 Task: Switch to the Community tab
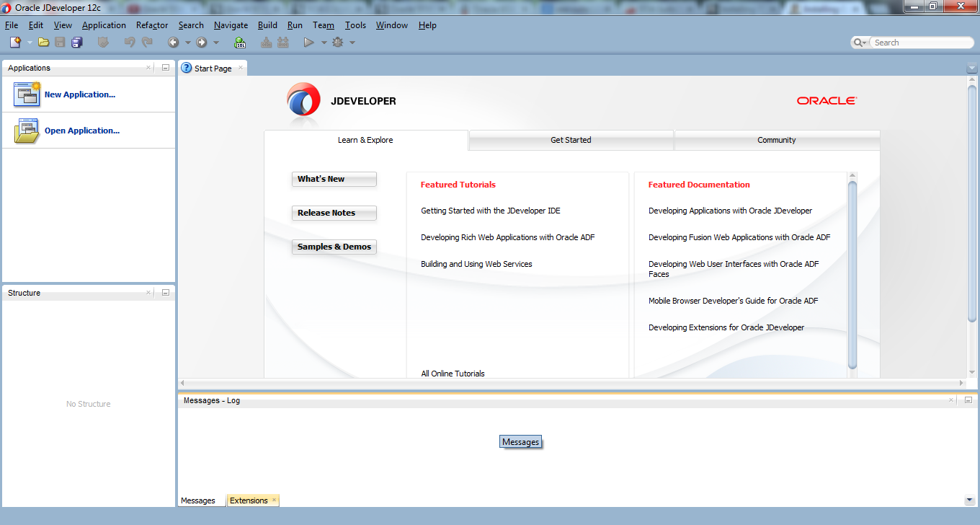coord(777,140)
